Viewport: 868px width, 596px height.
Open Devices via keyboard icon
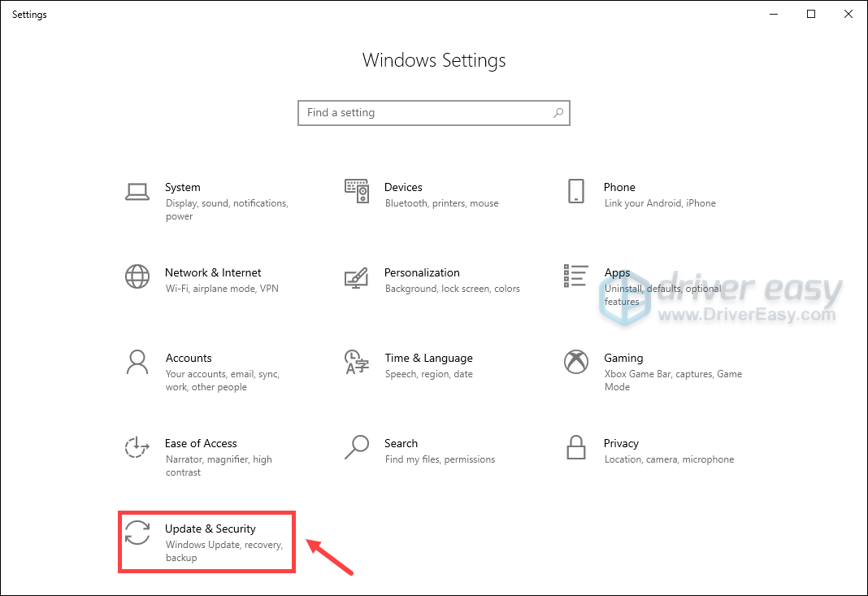tap(356, 191)
